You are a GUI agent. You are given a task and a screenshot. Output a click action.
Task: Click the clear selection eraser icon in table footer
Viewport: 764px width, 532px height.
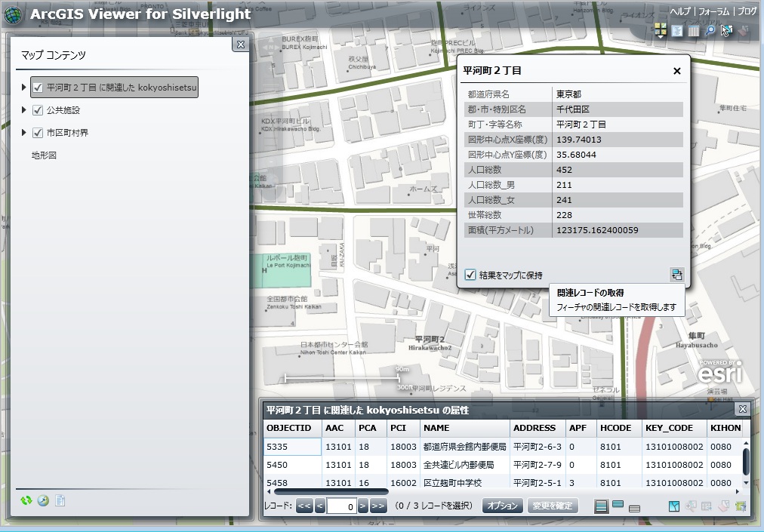click(x=723, y=506)
